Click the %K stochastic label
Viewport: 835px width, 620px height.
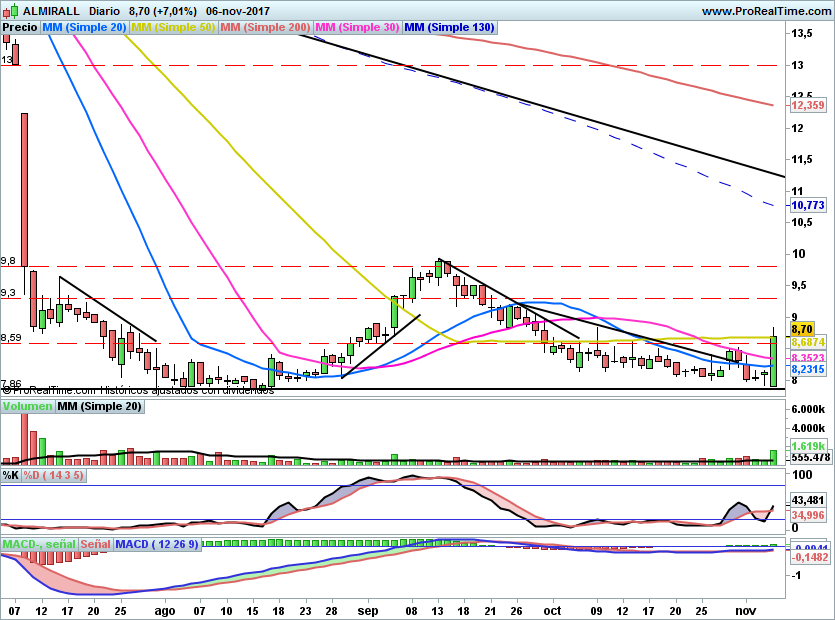click(x=11, y=475)
